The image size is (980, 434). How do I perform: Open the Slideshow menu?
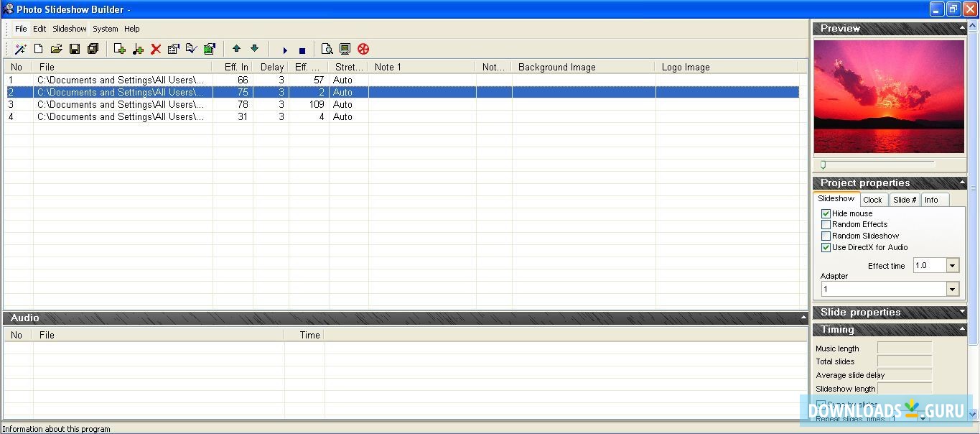pos(70,29)
